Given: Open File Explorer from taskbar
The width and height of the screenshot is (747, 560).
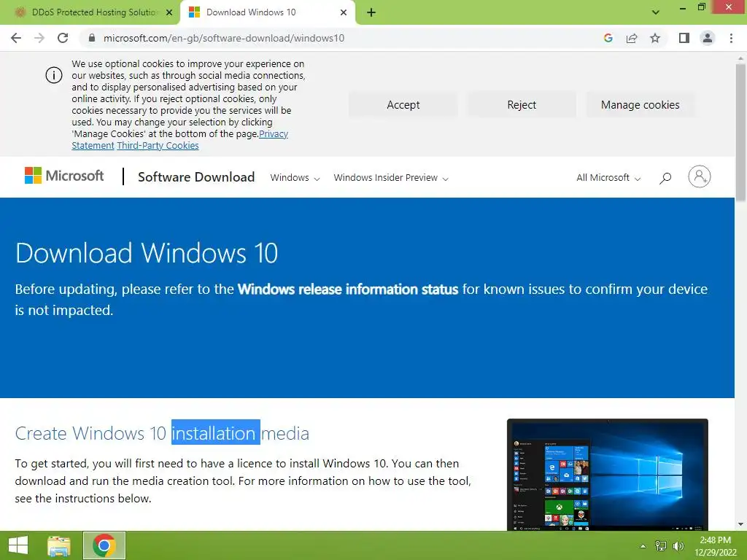Looking at the screenshot, I should tap(59, 545).
